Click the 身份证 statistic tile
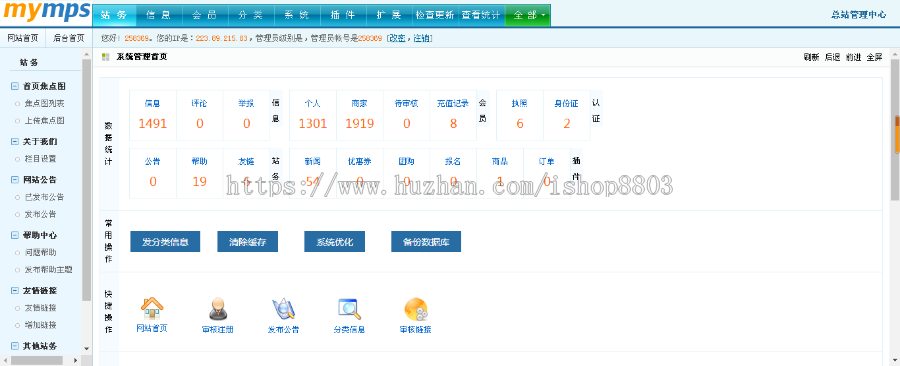900x366 pixels. click(x=567, y=115)
